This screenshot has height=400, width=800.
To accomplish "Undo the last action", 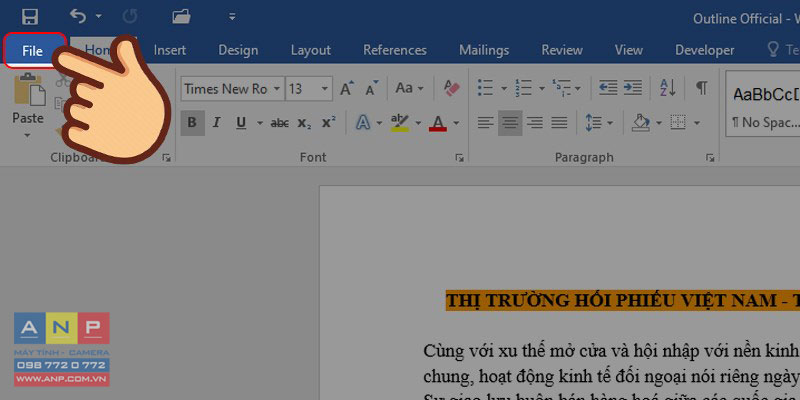I will point(78,16).
